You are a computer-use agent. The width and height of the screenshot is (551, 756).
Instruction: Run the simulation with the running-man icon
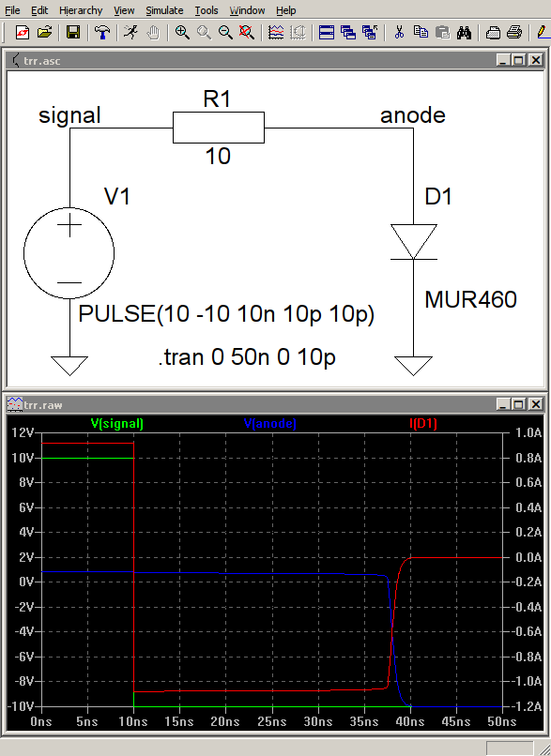[x=130, y=33]
